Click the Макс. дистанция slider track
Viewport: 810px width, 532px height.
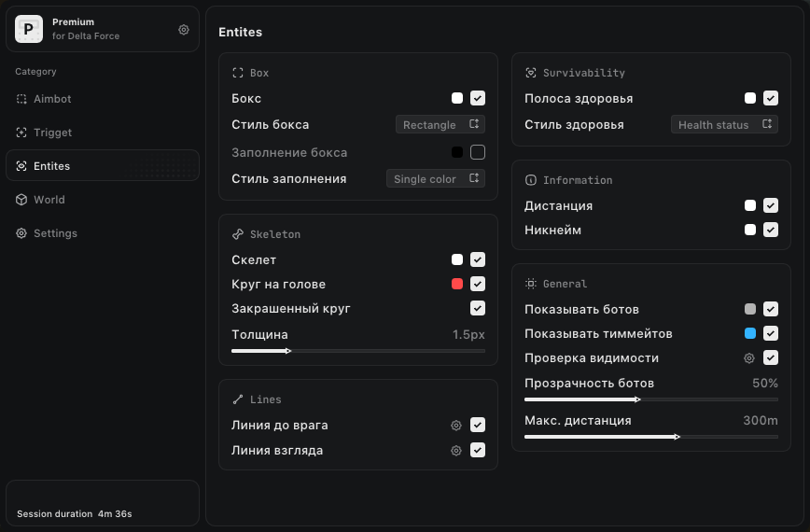[x=650, y=436]
